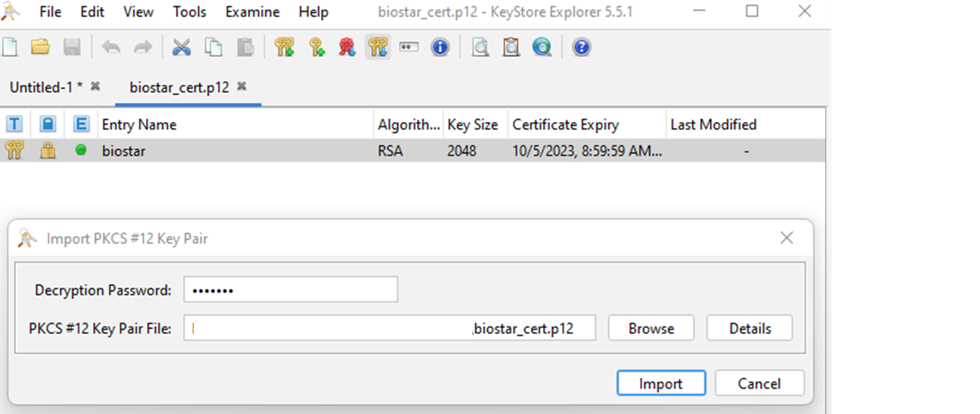Open the File menu
Viewport: 980px width, 414px height.
tap(50, 12)
